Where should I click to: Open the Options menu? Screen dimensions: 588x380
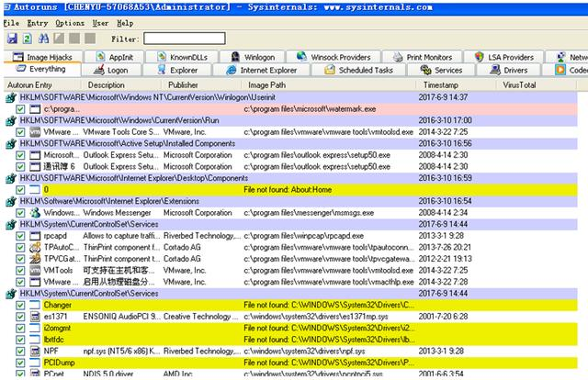70,23
